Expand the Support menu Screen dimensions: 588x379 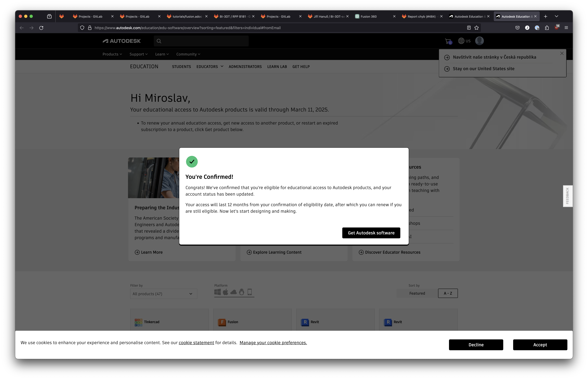tap(138, 54)
